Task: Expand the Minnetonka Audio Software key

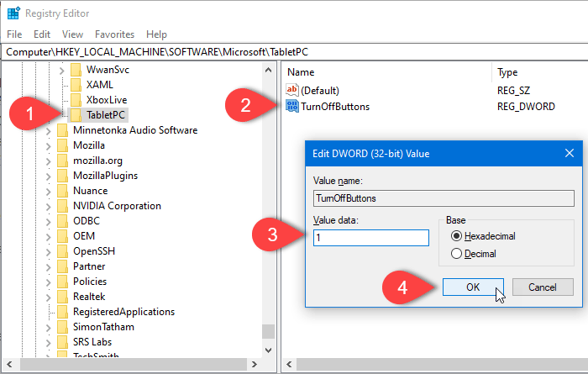Action: (x=48, y=130)
